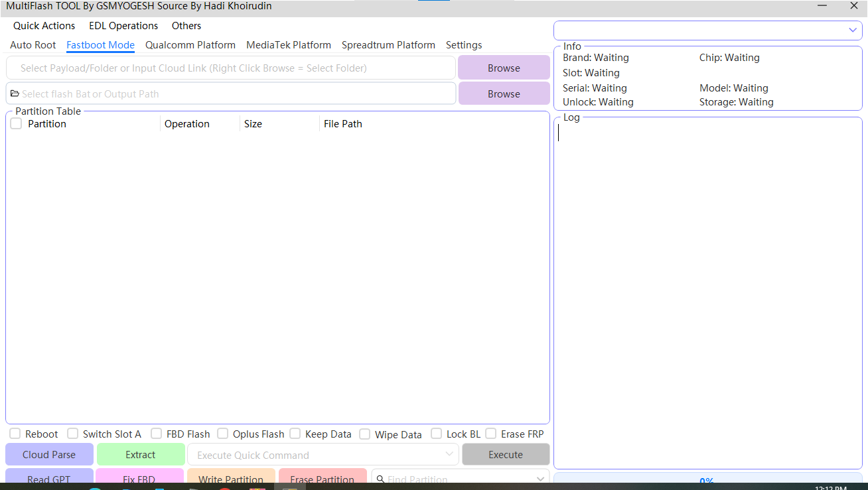Image resolution: width=868 pixels, height=490 pixels.
Task: Click the Write Partition button
Action: [x=231, y=479]
